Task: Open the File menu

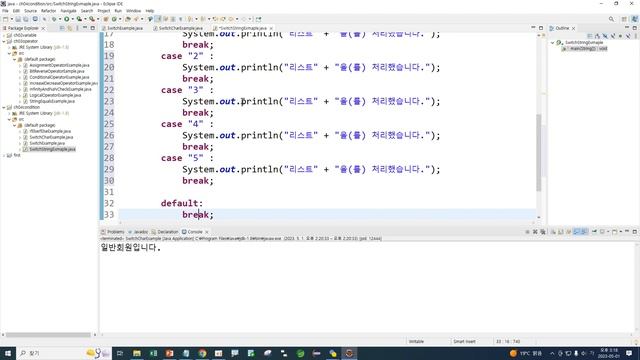Action: (5, 11)
